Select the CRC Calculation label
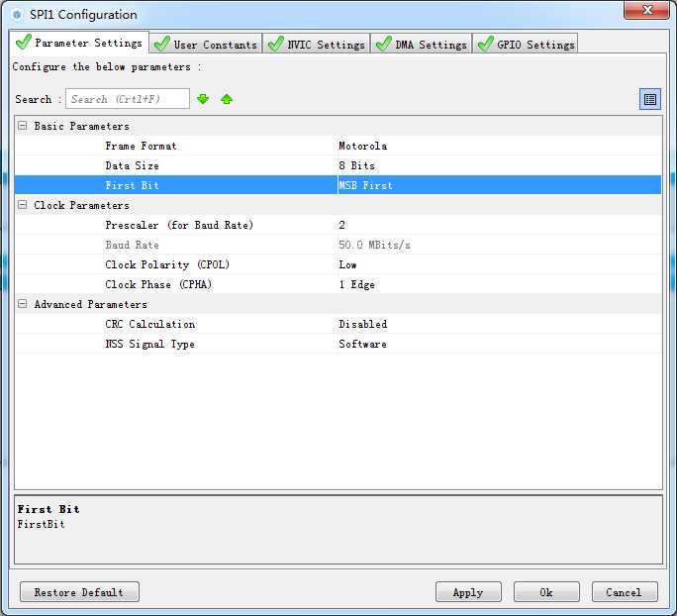This screenshot has height=616, width=677. point(149,324)
